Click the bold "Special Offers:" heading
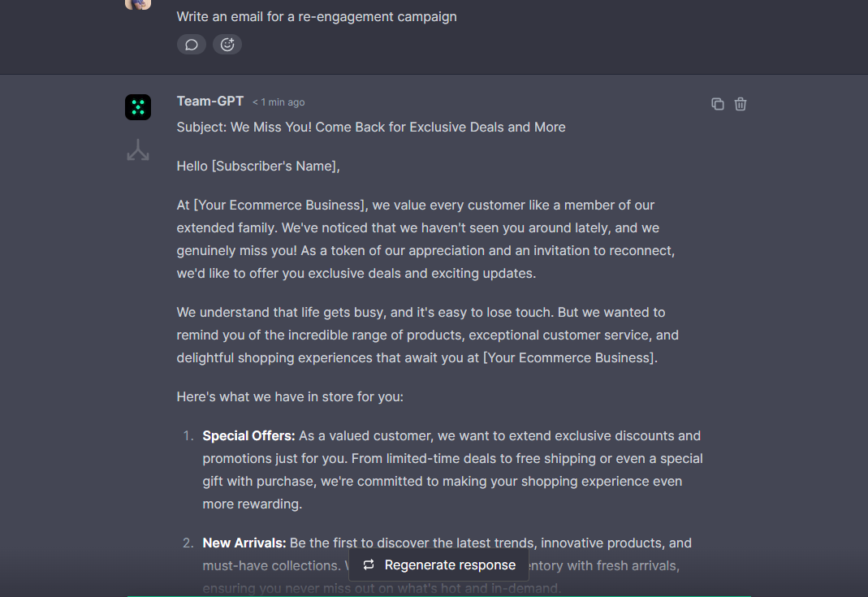The image size is (868, 597). pos(248,435)
